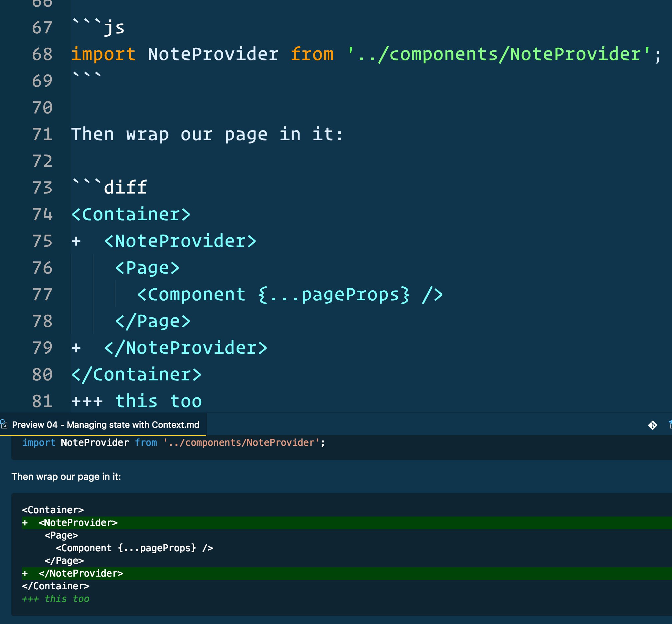672x624 pixels.
Task: Click the opening <Page> line in the preview code block
Action: [x=61, y=535]
